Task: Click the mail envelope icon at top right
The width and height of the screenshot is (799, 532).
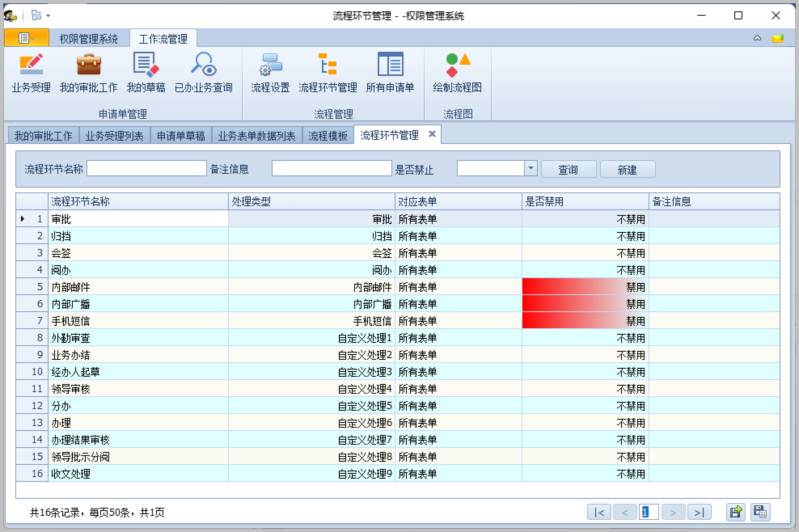Action: pos(777,38)
